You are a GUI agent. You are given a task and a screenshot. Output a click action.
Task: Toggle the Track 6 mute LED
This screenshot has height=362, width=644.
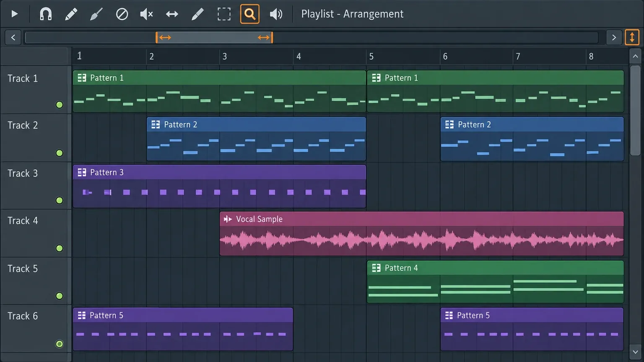tap(60, 344)
